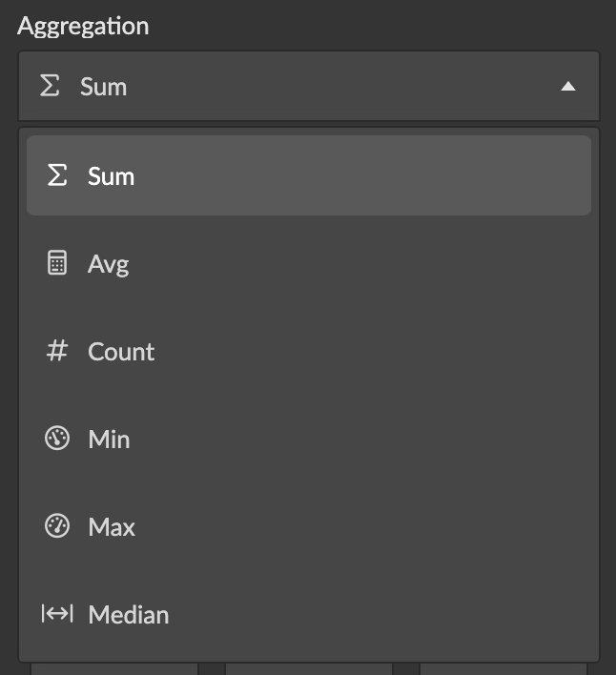Click the hash icon beside Count
The width and height of the screenshot is (616, 675).
tap(57, 351)
